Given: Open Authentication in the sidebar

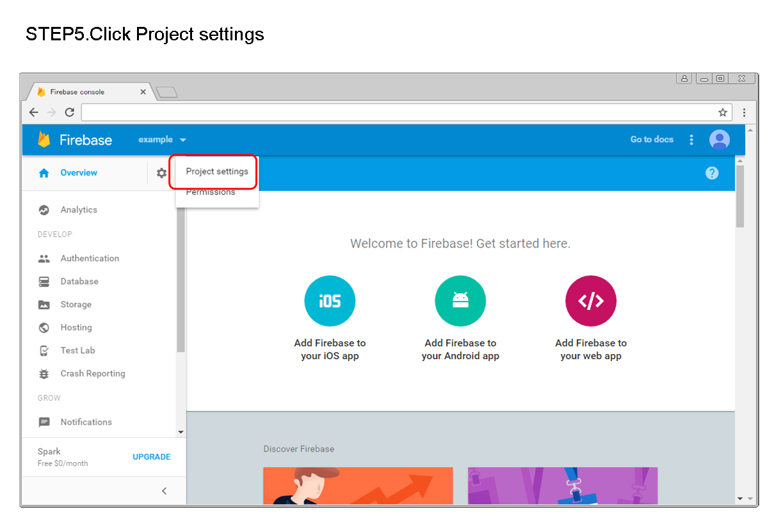Looking at the screenshot, I should click(x=90, y=259).
